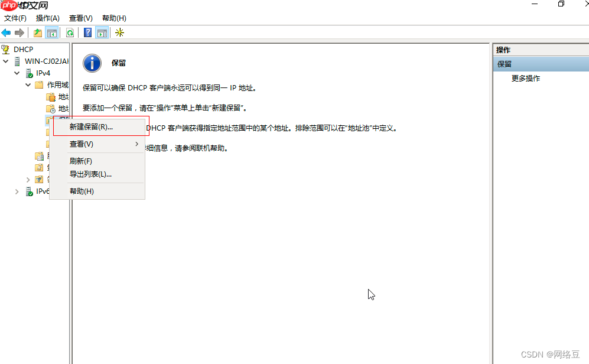
Task: Open the 操作(A) menu
Action: (x=47, y=18)
